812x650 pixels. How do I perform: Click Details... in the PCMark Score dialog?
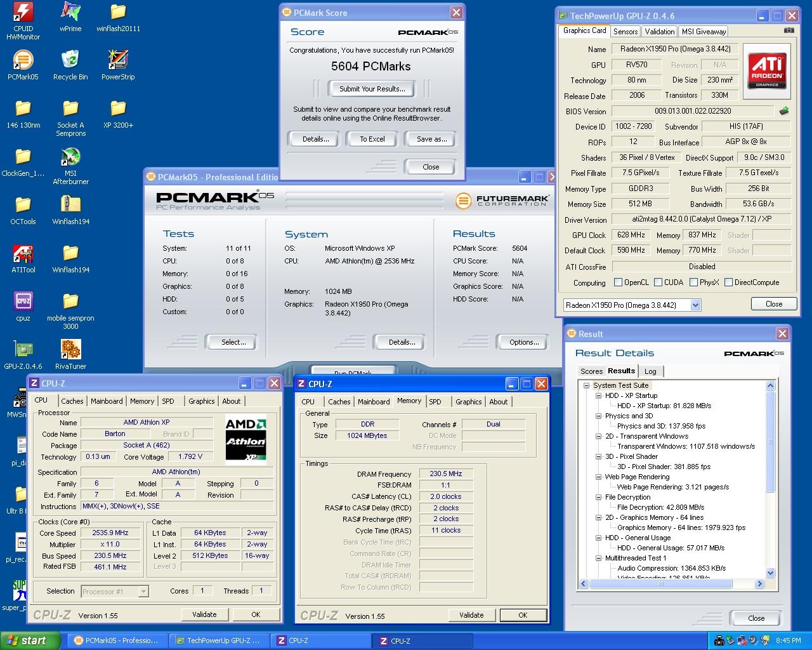coord(315,139)
